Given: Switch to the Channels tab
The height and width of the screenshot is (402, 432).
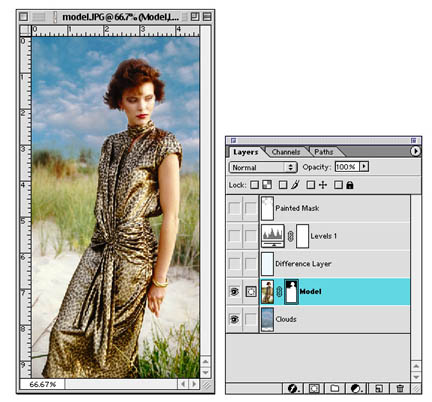Looking at the screenshot, I should click(x=286, y=152).
